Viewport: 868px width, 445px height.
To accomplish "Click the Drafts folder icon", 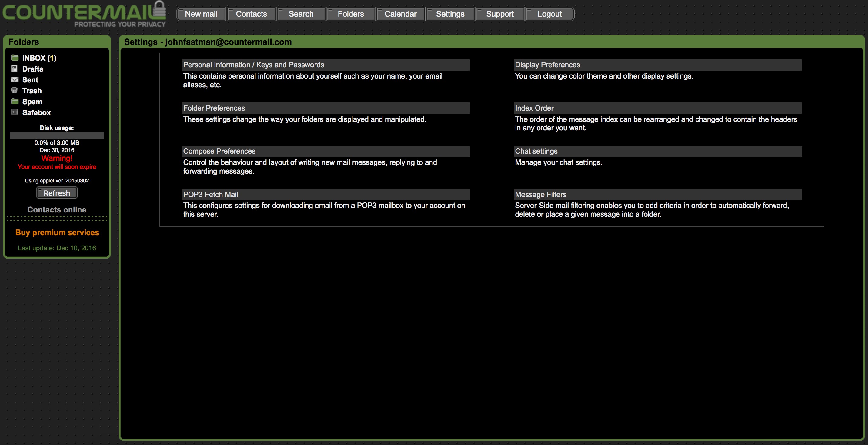I will tap(15, 69).
